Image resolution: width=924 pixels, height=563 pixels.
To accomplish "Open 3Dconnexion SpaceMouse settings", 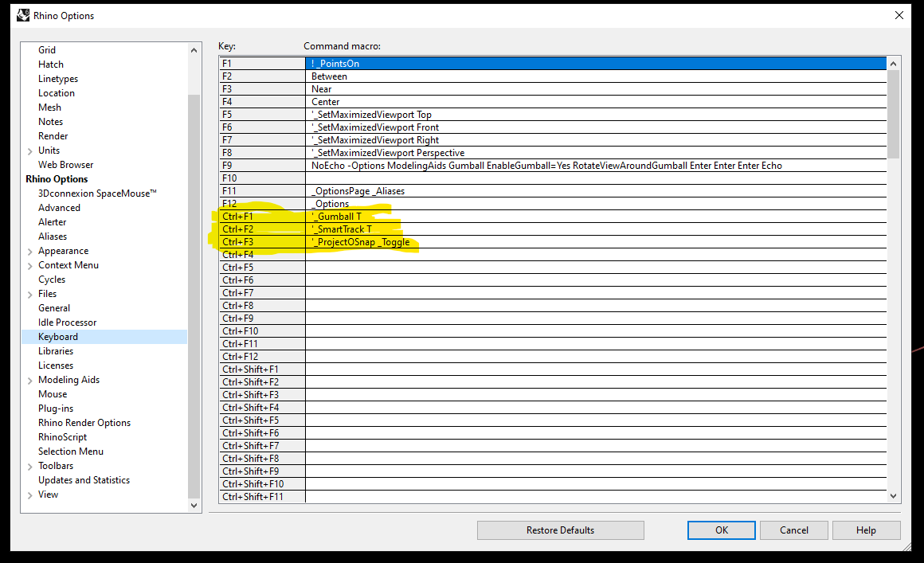I will click(x=97, y=194).
